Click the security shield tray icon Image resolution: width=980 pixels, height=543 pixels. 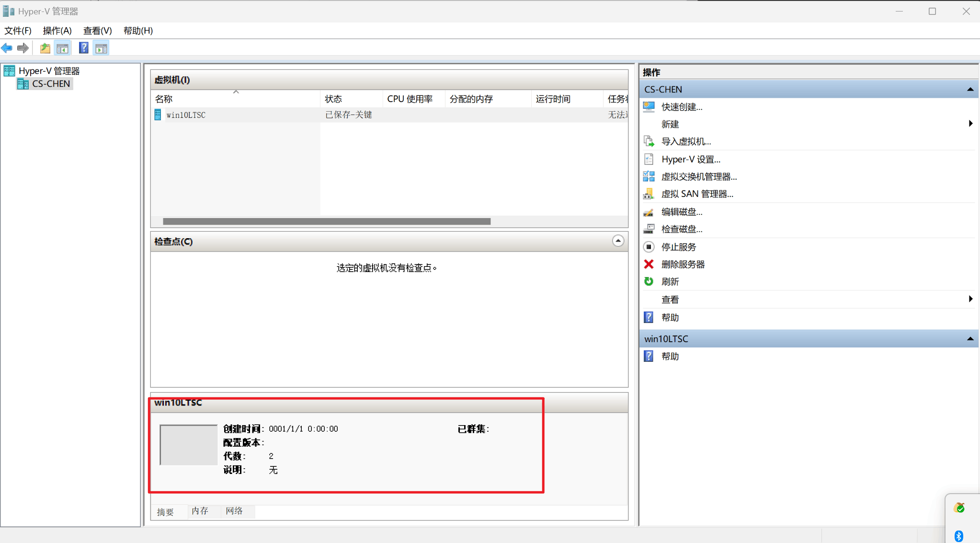pos(959,508)
